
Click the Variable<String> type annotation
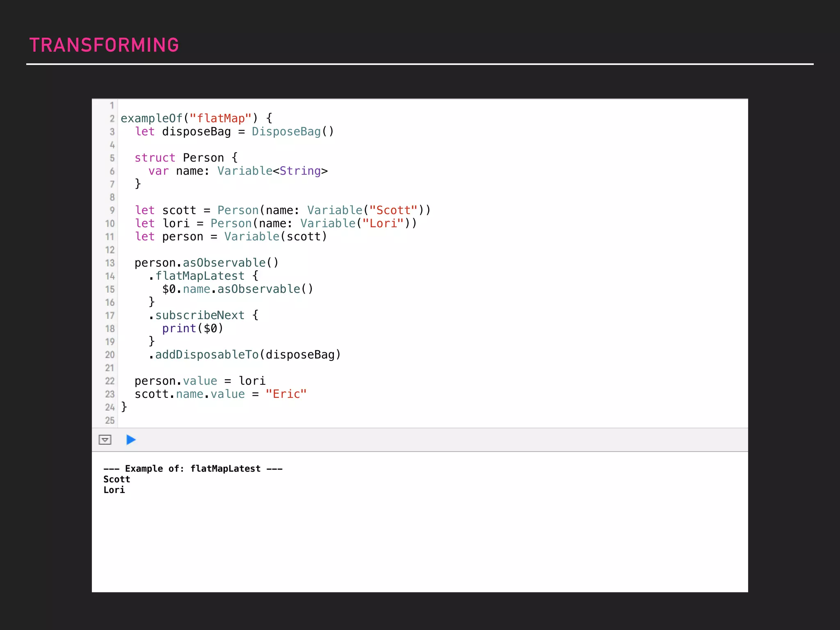click(x=272, y=171)
